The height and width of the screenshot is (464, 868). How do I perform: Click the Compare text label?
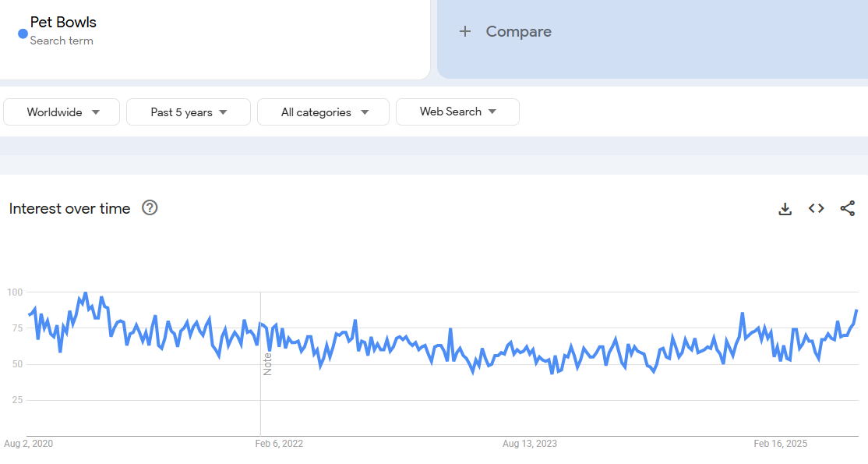pos(518,31)
